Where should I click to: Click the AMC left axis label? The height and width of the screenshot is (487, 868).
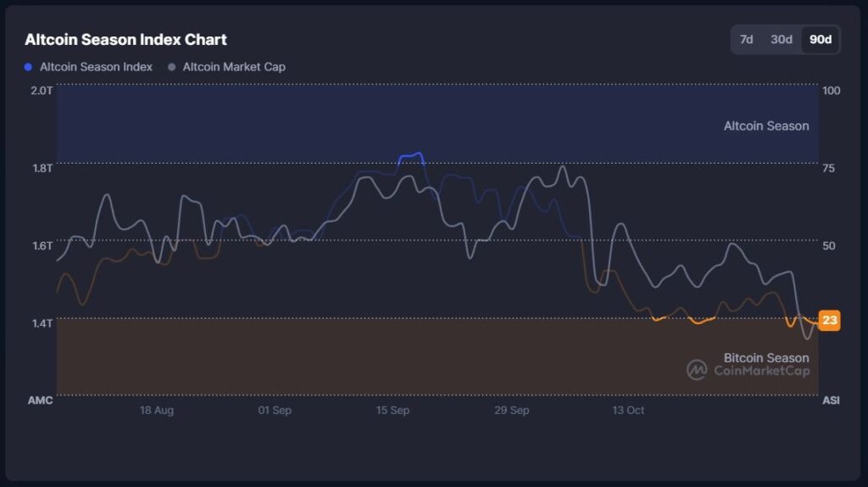pos(40,400)
